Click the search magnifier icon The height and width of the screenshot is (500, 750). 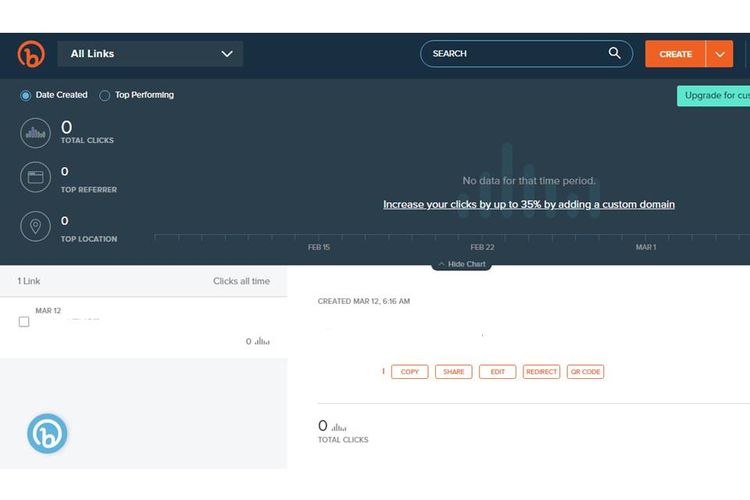(615, 54)
